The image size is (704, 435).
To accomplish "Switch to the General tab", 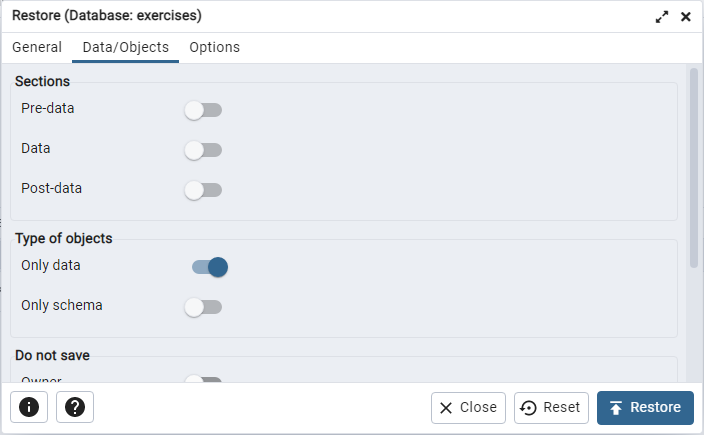I will coord(37,47).
